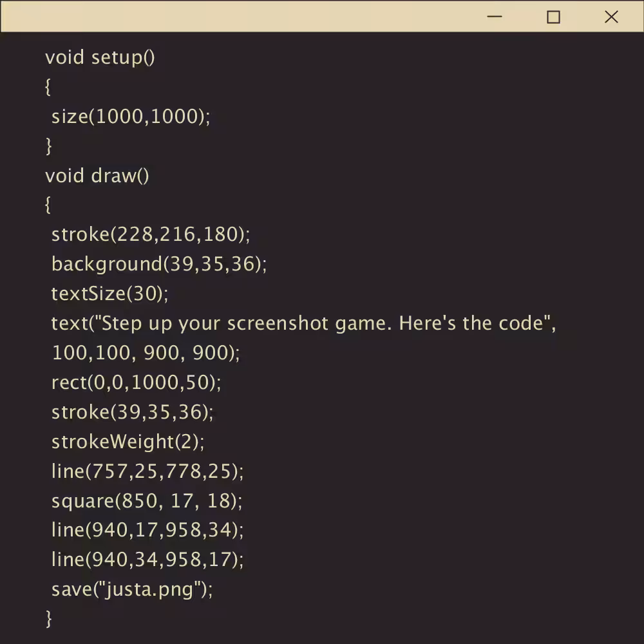This screenshot has height=644, width=644.
Task: Minimize the window with the dash icon
Action: point(495,17)
